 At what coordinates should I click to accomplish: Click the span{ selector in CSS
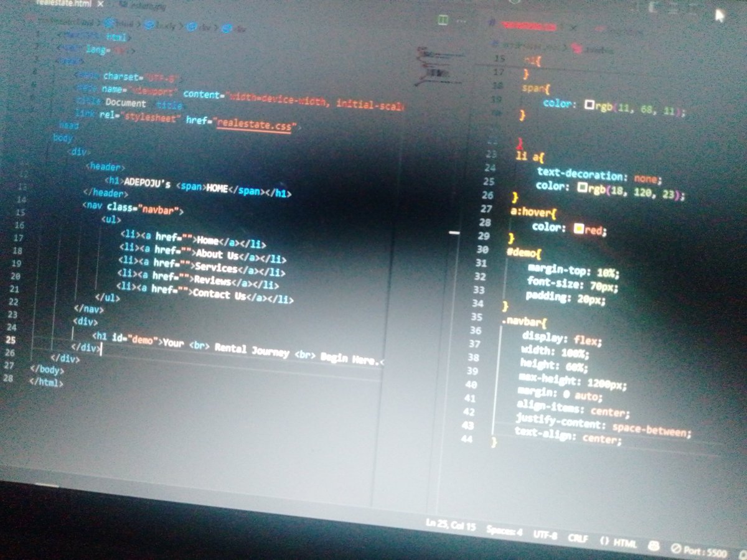click(x=537, y=88)
